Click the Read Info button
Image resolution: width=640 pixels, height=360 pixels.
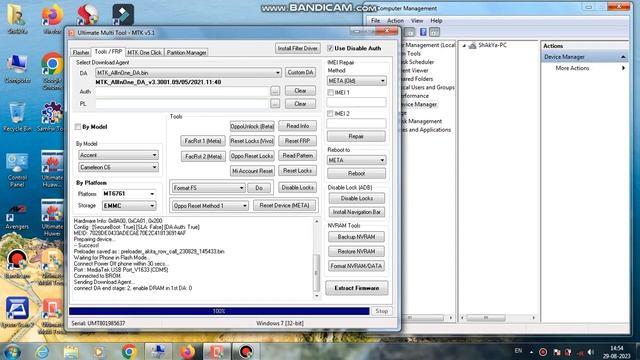coord(298,126)
